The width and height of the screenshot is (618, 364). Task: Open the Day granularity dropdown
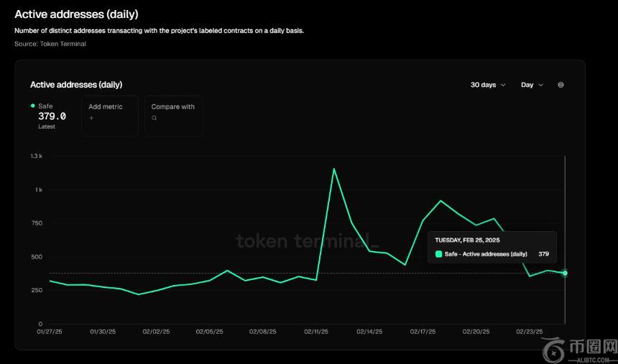pos(532,85)
